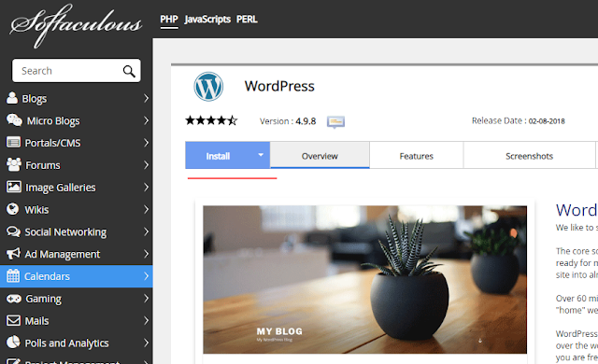This screenshot has width=598, height=364.
Task: Open the Screenshots tab
Action: coord(530,155)
